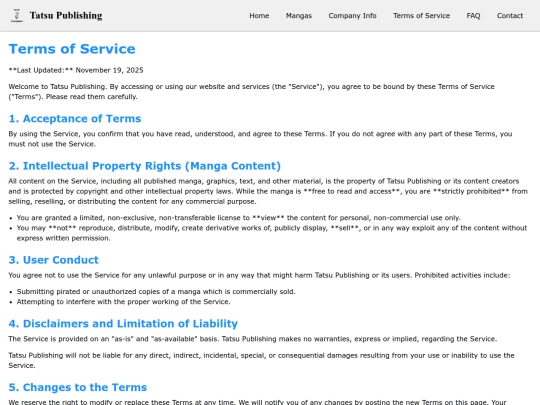
Task: Click the paragraph beginning 'By using the Service'
Action: 260,139
